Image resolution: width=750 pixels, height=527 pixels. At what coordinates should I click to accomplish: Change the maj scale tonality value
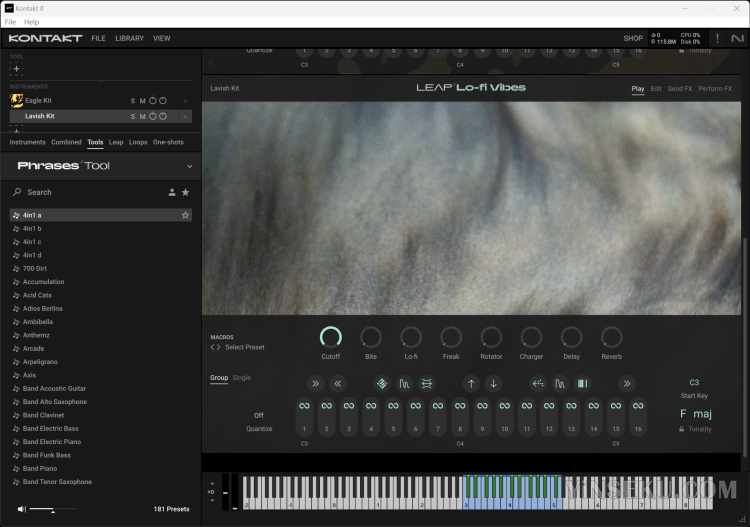[x=702, y=414]
